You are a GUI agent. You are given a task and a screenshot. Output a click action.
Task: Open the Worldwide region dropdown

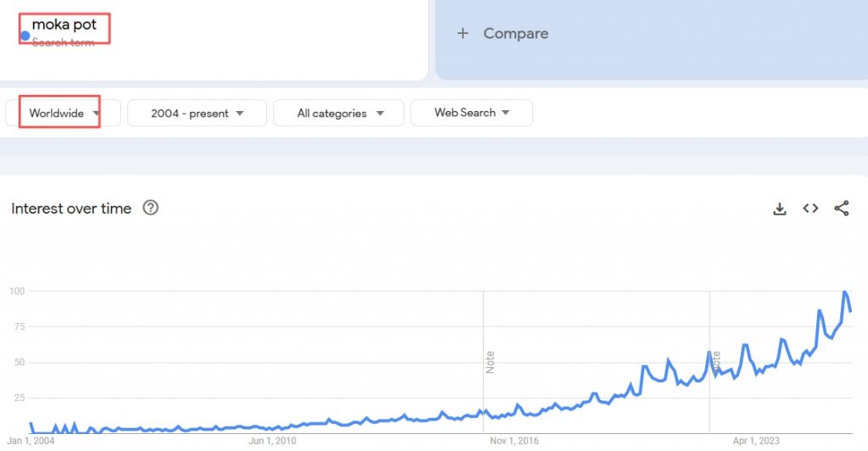(x=64, y=113)
